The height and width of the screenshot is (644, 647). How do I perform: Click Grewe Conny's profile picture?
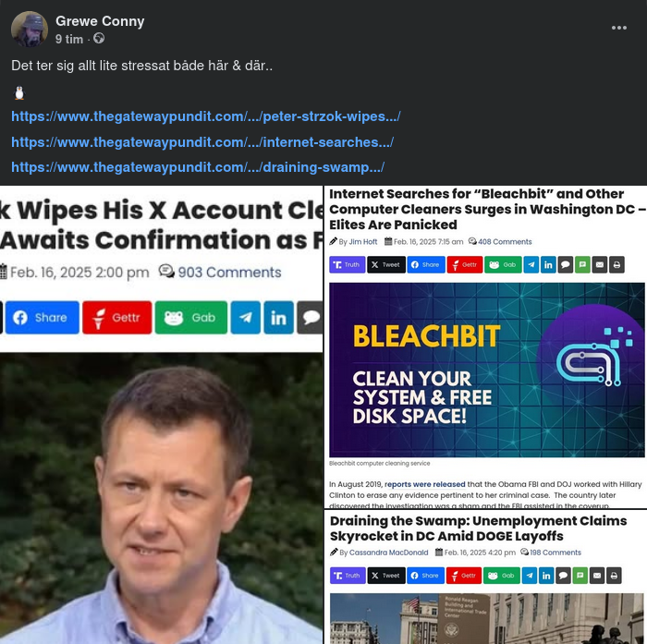[30, 29]
